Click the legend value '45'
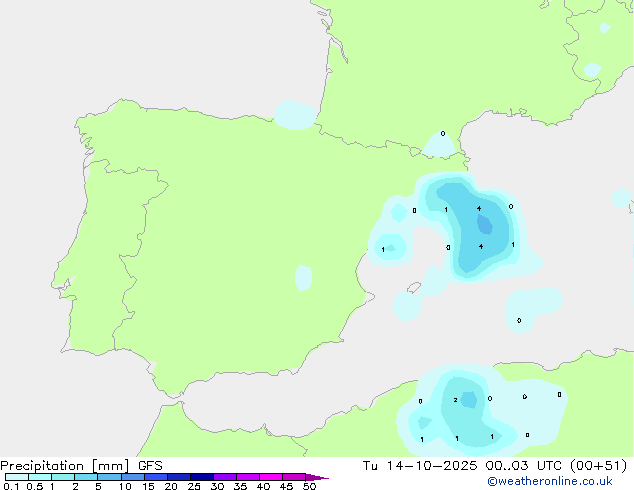This screenshot has height=490, width=634. 286,486
